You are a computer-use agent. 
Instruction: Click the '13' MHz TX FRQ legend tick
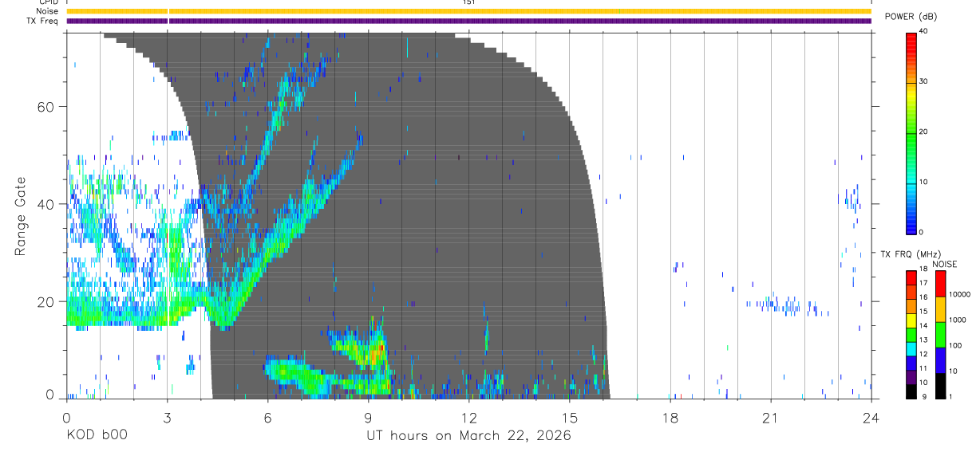923,340
